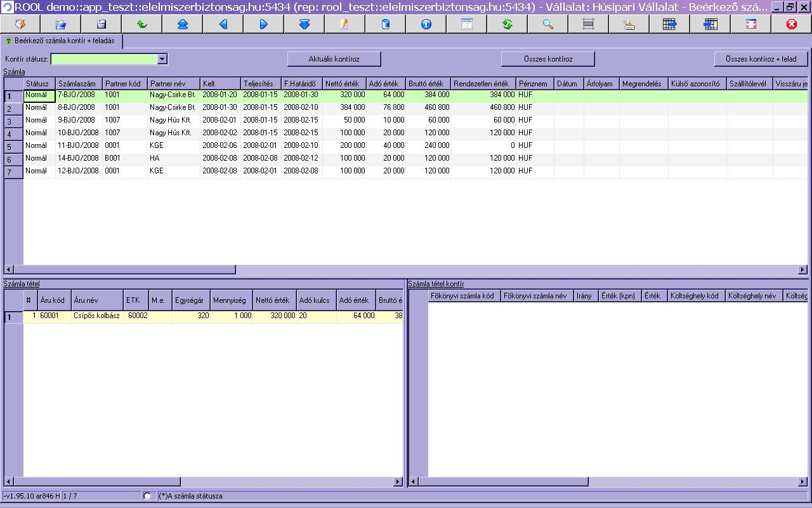
Task: Click the green refresh toolbar icon
Action: point(507,24)
